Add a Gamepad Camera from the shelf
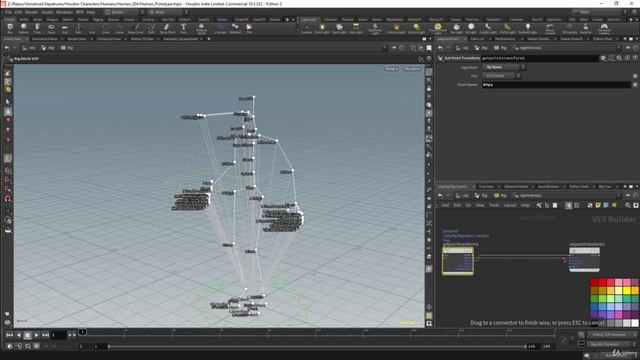This screenshot has height=360, width=640. click(x=604, y=29)
